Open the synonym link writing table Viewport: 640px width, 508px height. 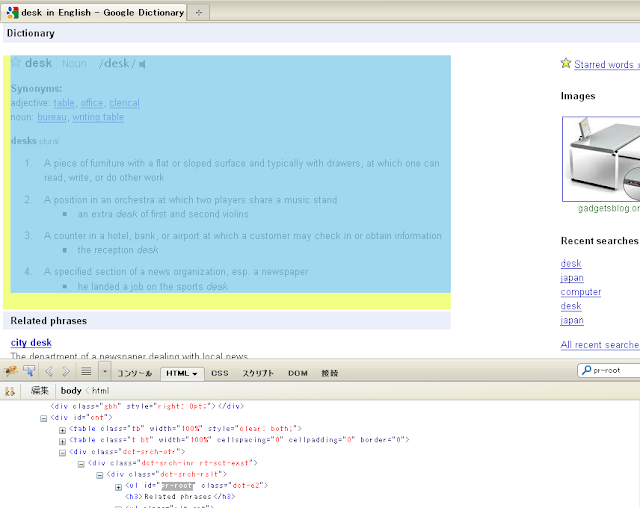(x=98, y=117)
